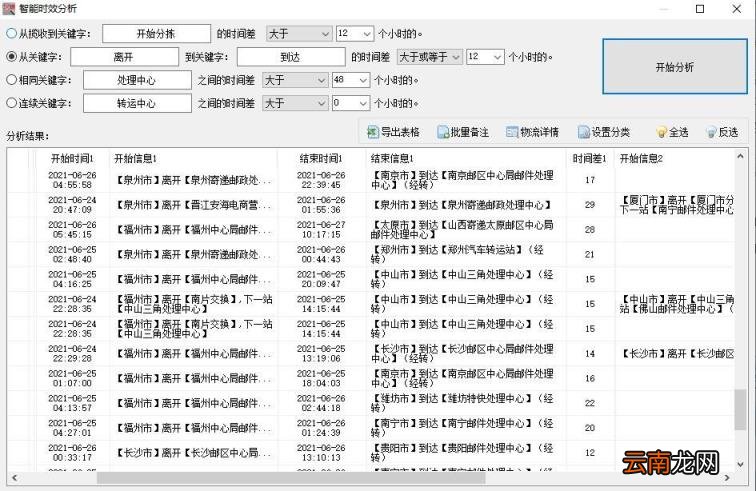Click the time difference value 28
This screenshot has height=491, width=756.
[590, 230]
